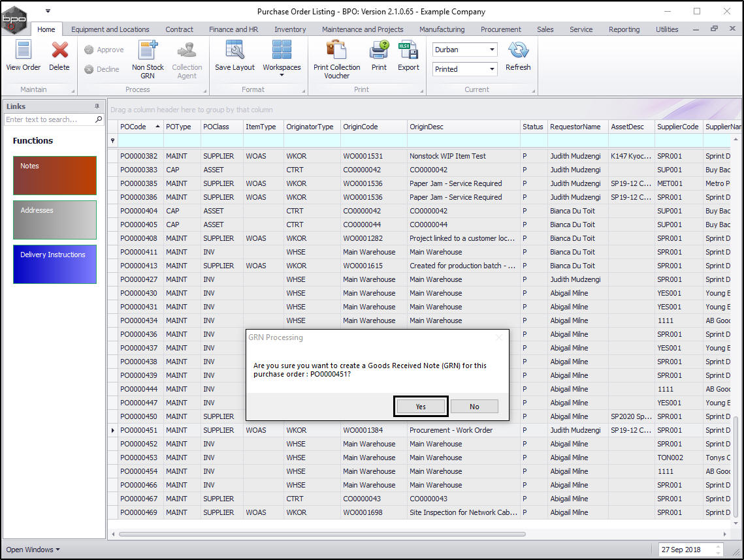
Task: Click the blue Delivery Instructions tile
Action: [55, 264]
